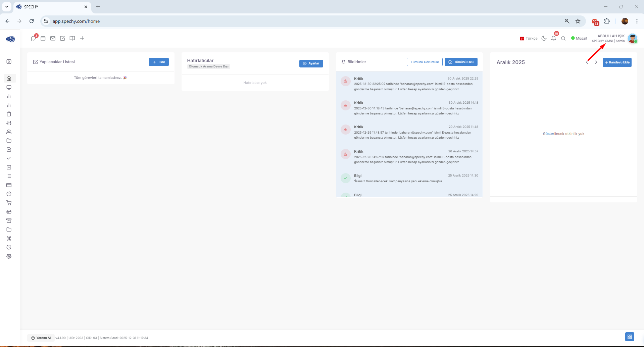
Task: Click the Randevu Ekle button
Action: [x=617, y=62]
